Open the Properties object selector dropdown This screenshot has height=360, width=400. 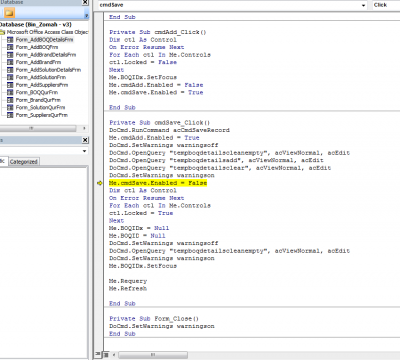click(x=85, y=151)
